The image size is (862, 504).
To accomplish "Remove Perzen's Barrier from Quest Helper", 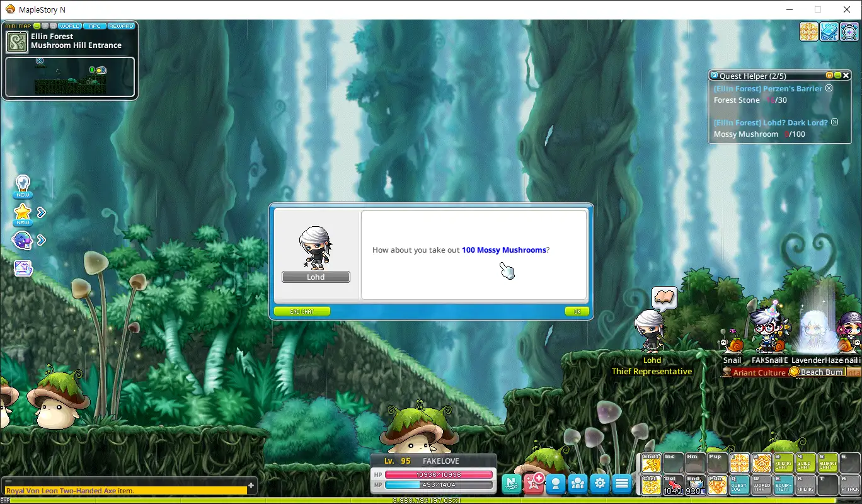I will (829, 88).
